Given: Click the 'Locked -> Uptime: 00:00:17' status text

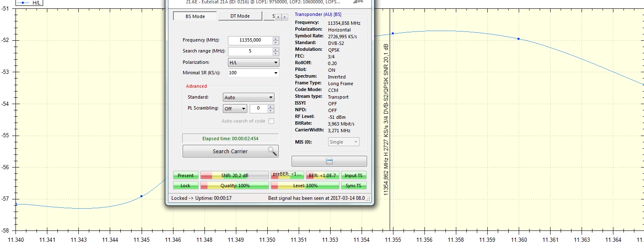Looking at the screenshot, I should (x=202, y=198).
